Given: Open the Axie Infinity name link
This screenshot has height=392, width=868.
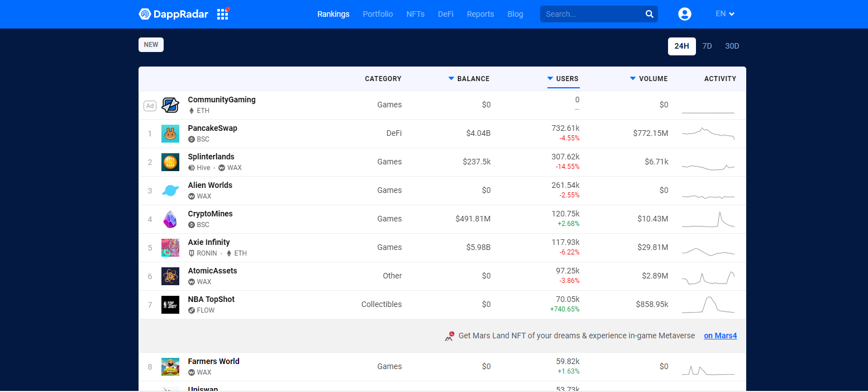Looking at the screenshot, I should [209, 242].
